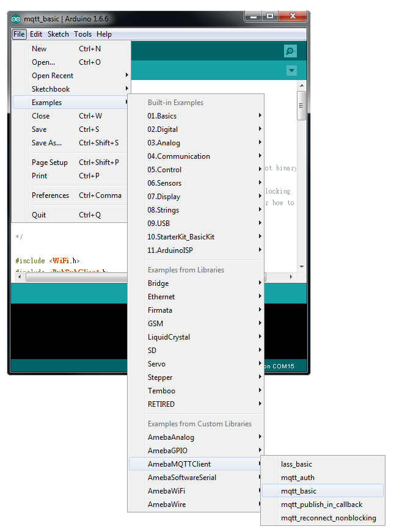Open the File menu
The width and height of the screenshot is (394, 532).
click(x=19, y=34)
